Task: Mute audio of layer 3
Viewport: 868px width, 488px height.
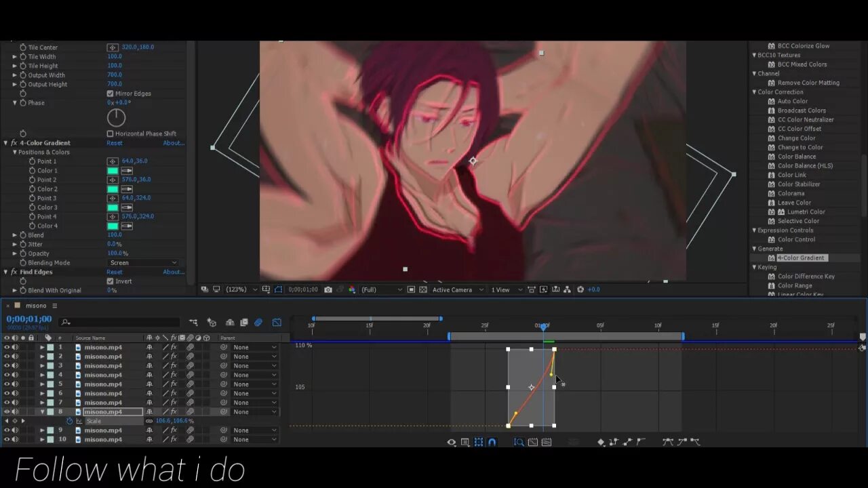Action: pos(15,366)
